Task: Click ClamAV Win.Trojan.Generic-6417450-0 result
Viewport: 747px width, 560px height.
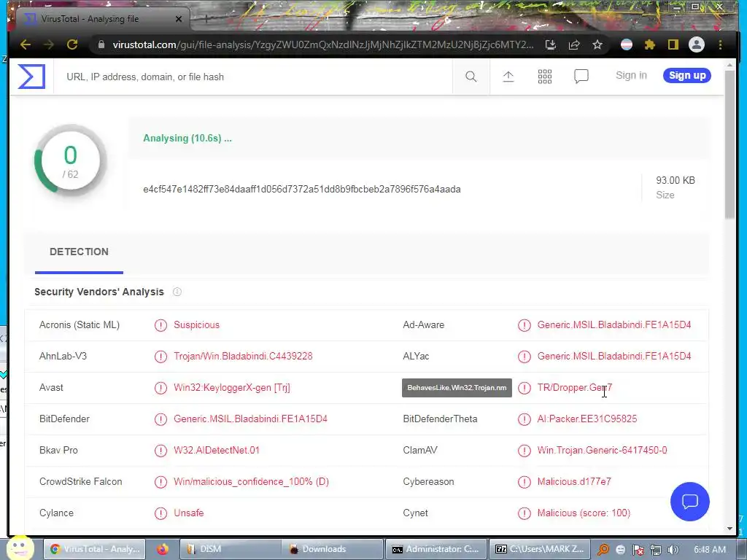Action: point(602,451)
